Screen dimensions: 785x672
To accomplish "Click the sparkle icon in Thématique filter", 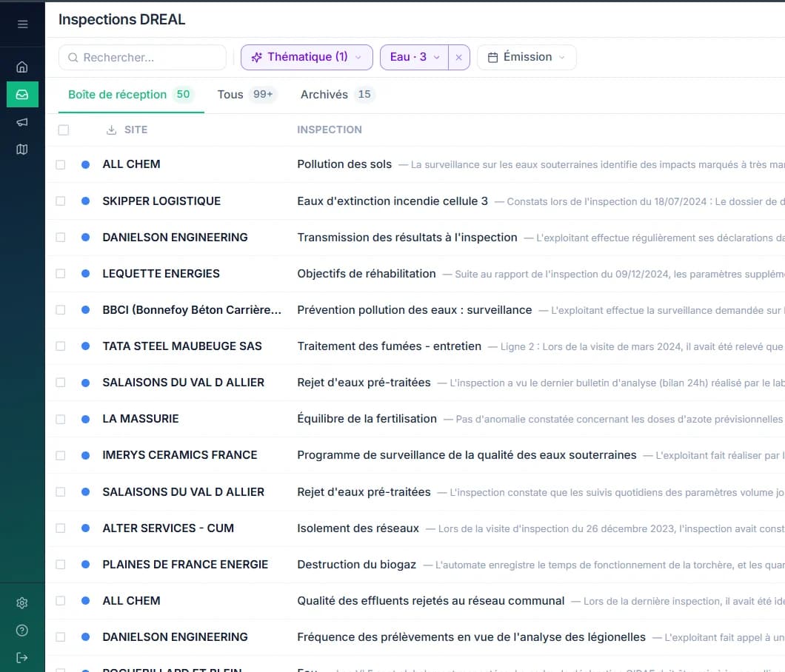I will click(257, 57).
